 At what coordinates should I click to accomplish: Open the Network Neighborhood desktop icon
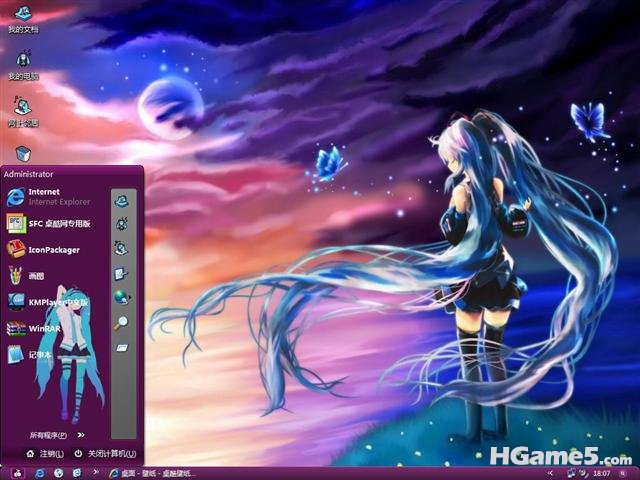pyautogui.click(x=23, y=112)
